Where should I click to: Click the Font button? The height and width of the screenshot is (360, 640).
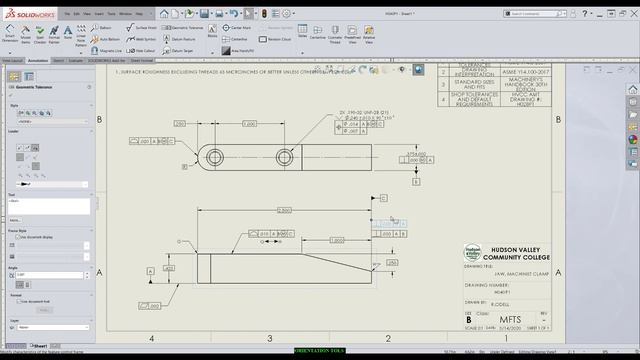pos(44,310)
